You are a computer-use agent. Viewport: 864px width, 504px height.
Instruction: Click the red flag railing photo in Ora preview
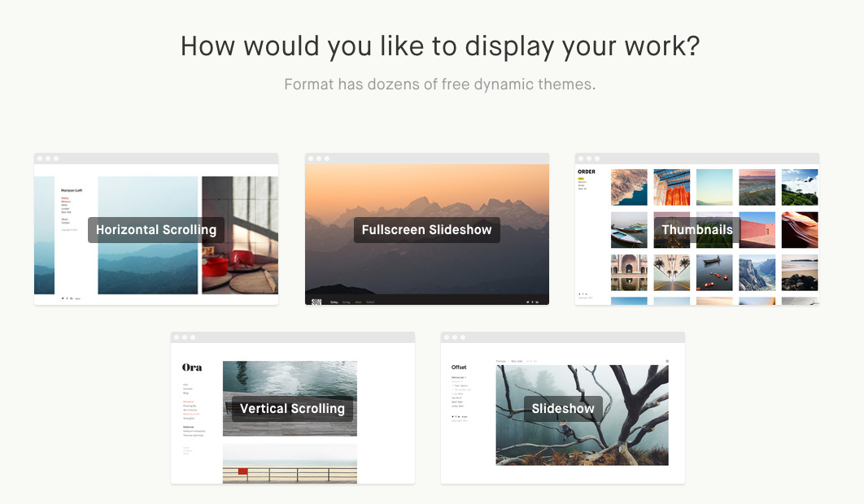tap(290, 463)
